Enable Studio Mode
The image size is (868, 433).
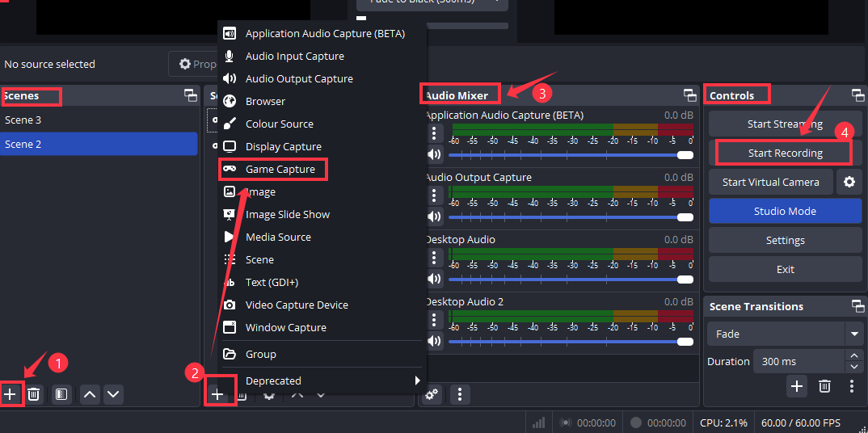click(785, 211)
